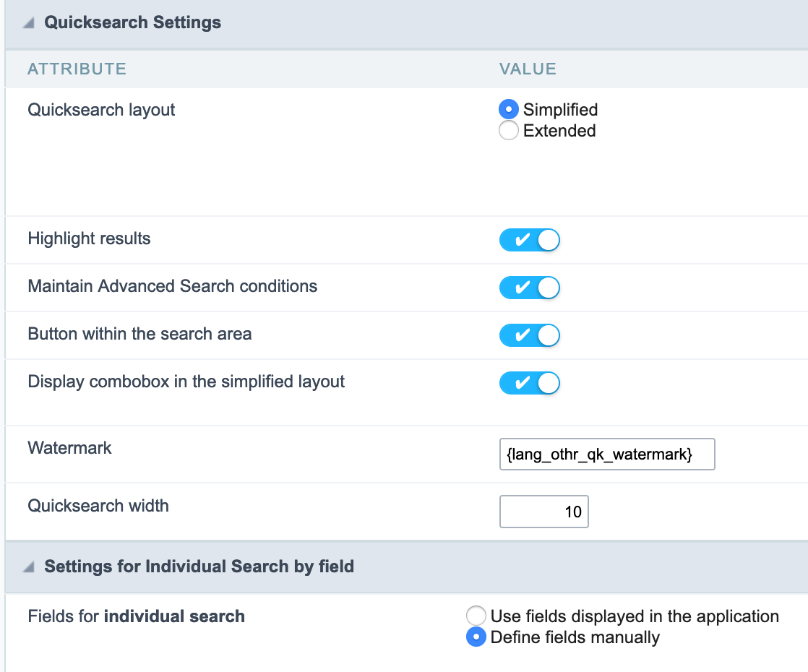The height and width of the screenshot is (672, 808).
Task: Click the Highlight results attribute label
Action: [x=89, y=238]
